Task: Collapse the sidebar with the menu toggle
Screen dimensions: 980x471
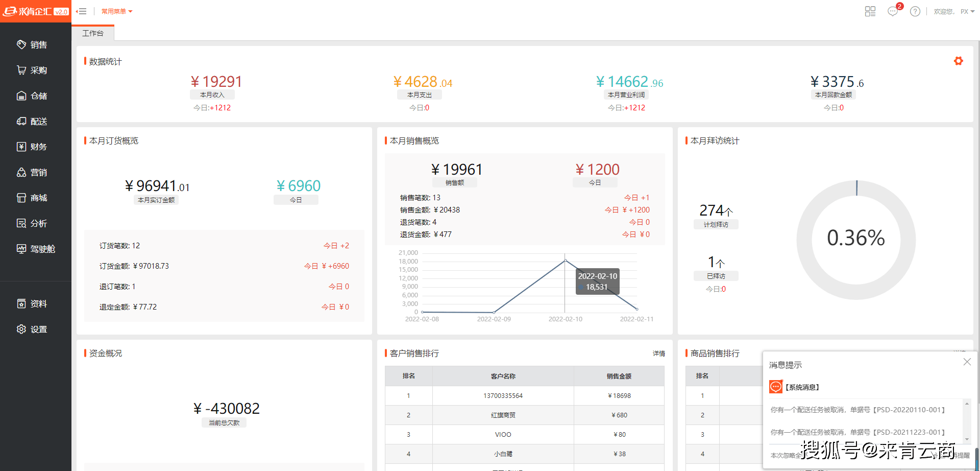Action: (x=81, y=11)
